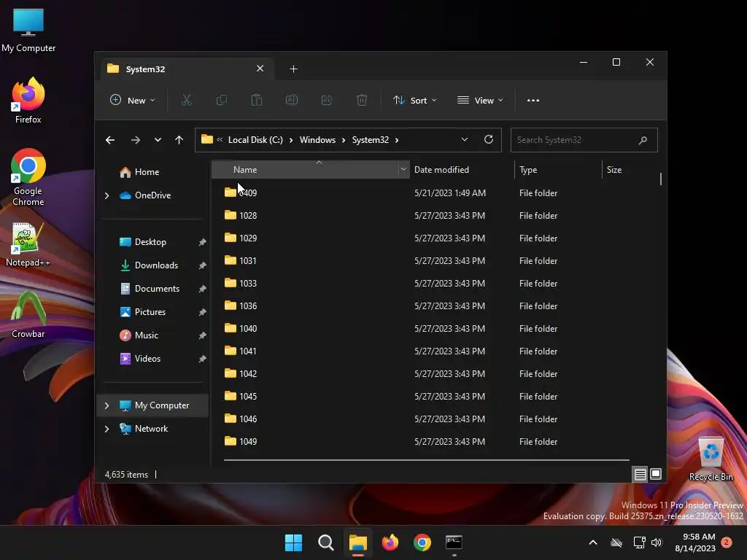Screen dimensions: 747x560
Task: Click the Cut scissors icon in toolbar
Action: pyautogui.click(x=186, y=100)
